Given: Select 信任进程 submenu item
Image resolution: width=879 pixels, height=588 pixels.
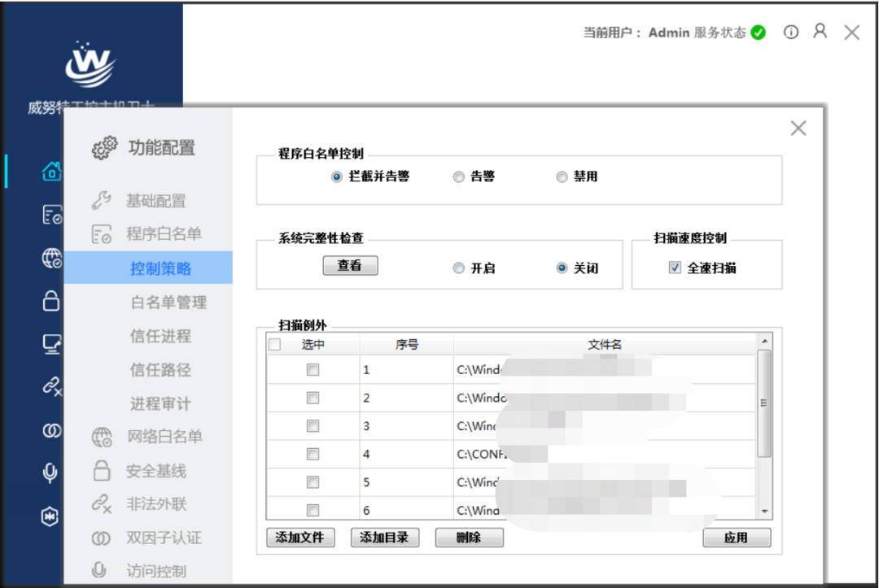Looking at the screenshot, I should pyautogui.click(x=161, y=336).
